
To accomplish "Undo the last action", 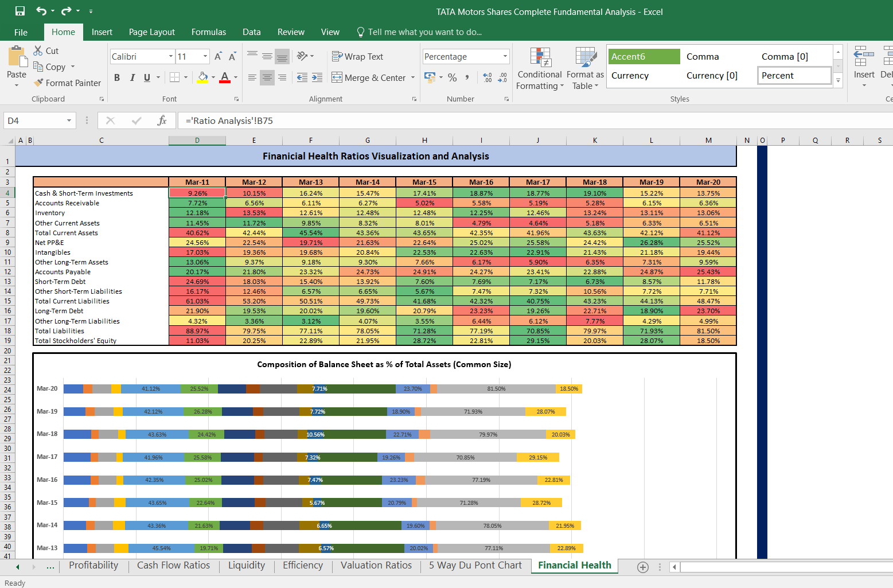I will pos(41,11).
